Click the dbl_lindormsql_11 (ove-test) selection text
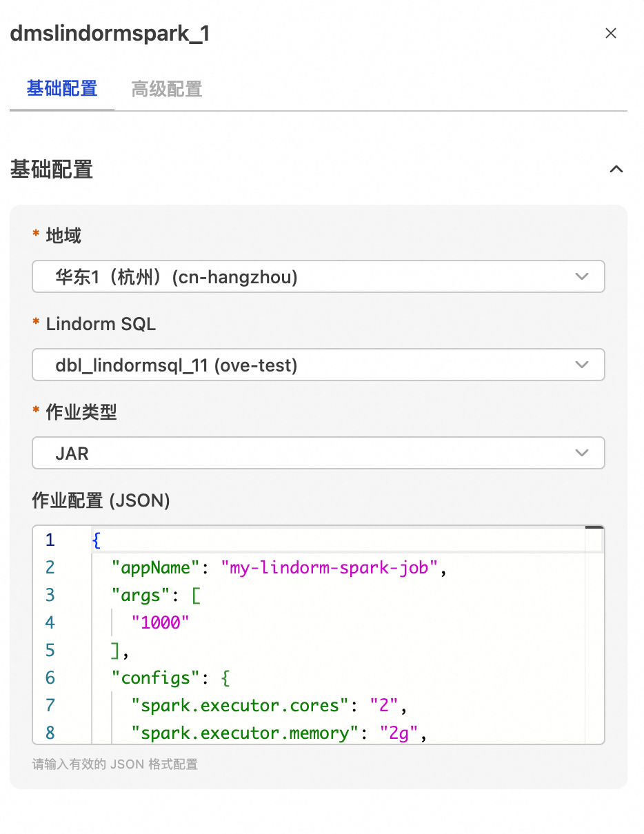This screenshot has height=834, width=644. [177, 365]
